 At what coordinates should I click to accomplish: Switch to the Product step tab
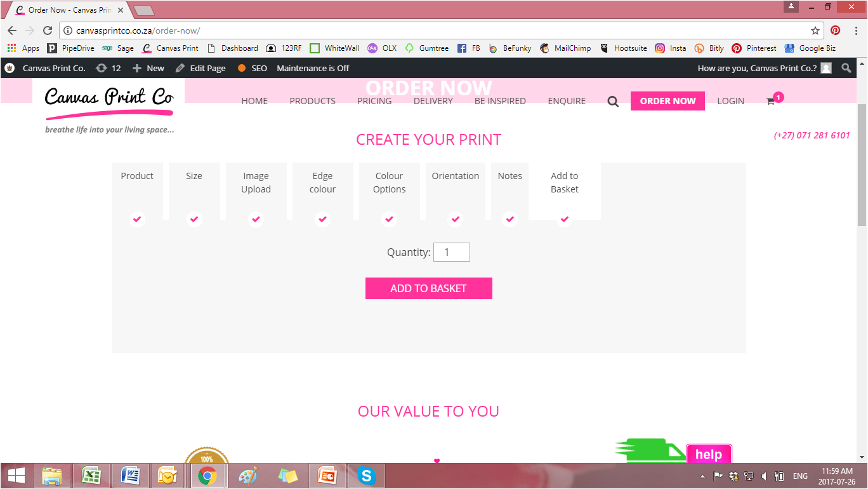pyautogui.click(x=137, y=191)
